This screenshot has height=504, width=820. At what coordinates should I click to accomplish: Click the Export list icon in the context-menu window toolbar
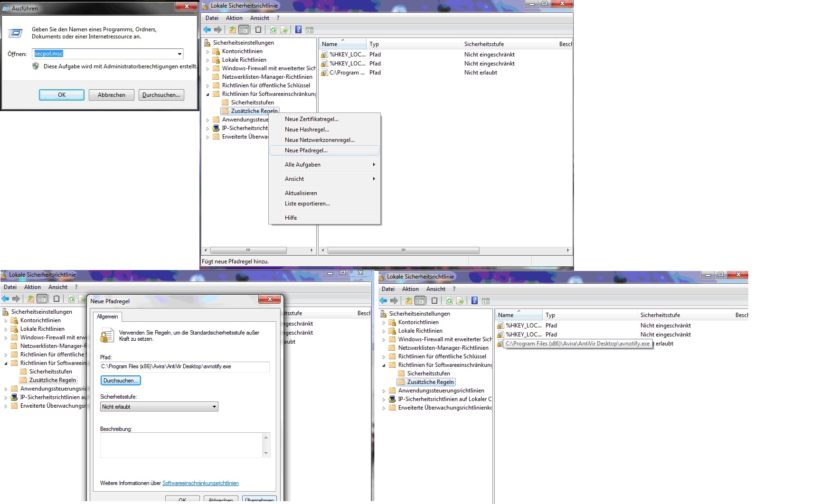pyautogui.click(x=284, y=30)
